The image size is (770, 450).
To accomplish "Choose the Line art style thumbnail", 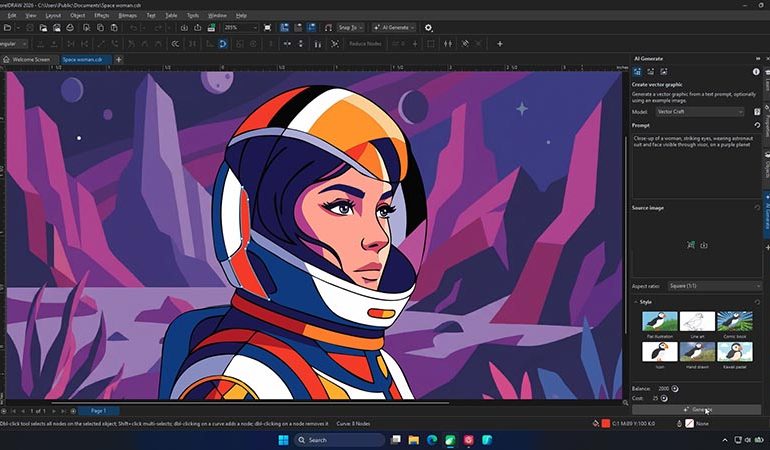I will pos(697,321).
